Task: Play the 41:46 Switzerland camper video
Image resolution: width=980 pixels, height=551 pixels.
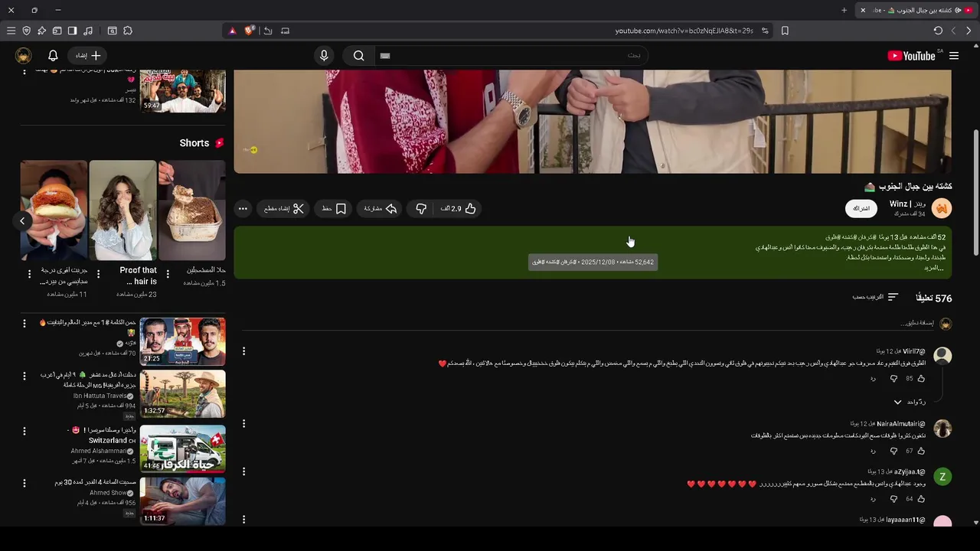Action: [x=182, y=448]
